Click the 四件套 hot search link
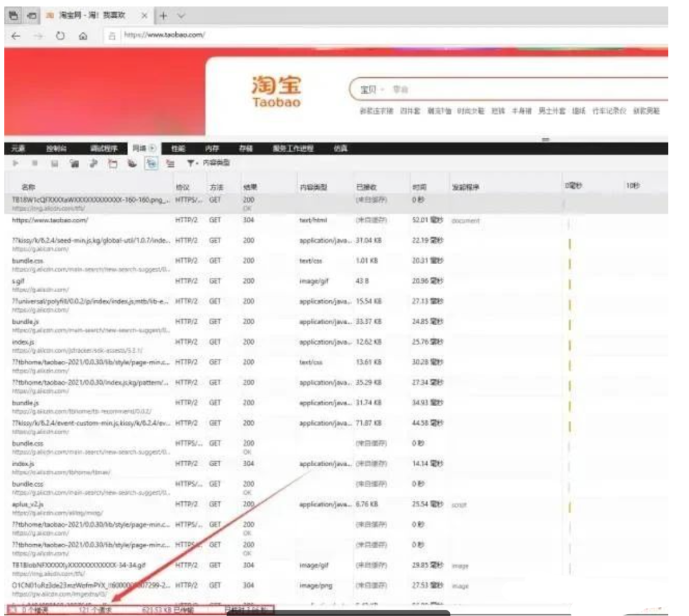The height and width of the screenshot is (616, 689). pyautogui.click(x=410, y=111)
